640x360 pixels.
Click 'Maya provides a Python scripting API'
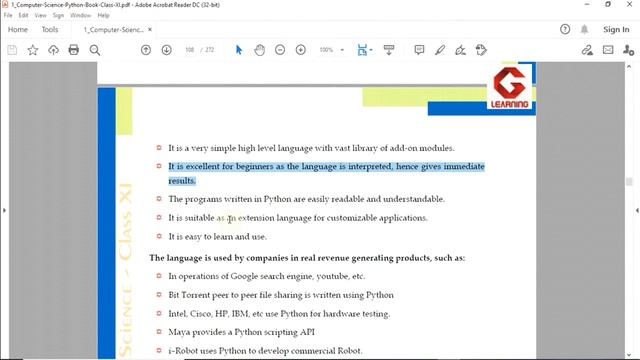[242, 332]
